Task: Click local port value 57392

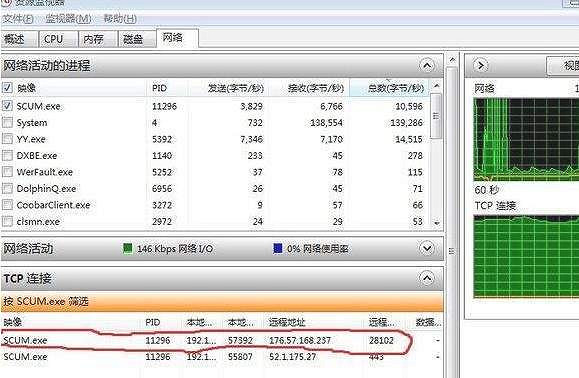Action: [x=240, y=340]
